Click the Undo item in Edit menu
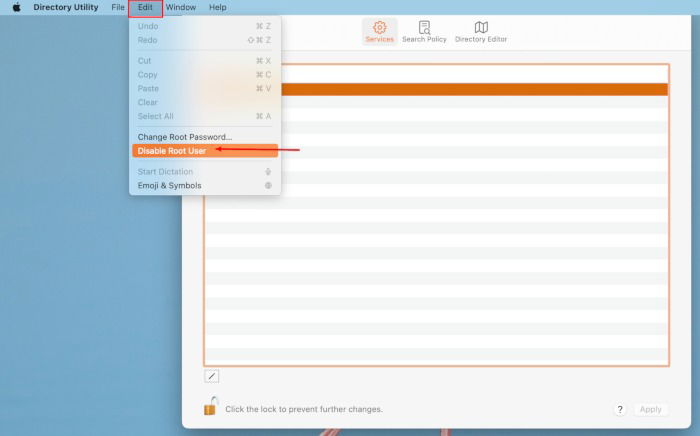 click(148, 26)
